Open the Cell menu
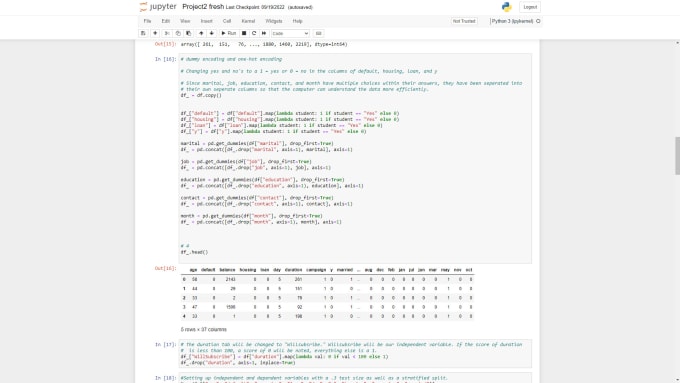680x383 pixels. (227, 21)
